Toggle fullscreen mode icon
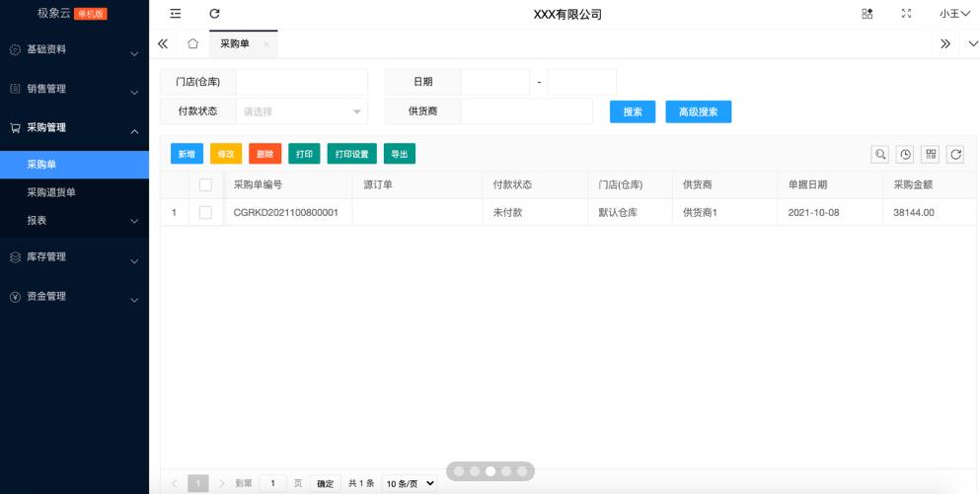Screen dimensions: 980x494 (x=906, y=14)
